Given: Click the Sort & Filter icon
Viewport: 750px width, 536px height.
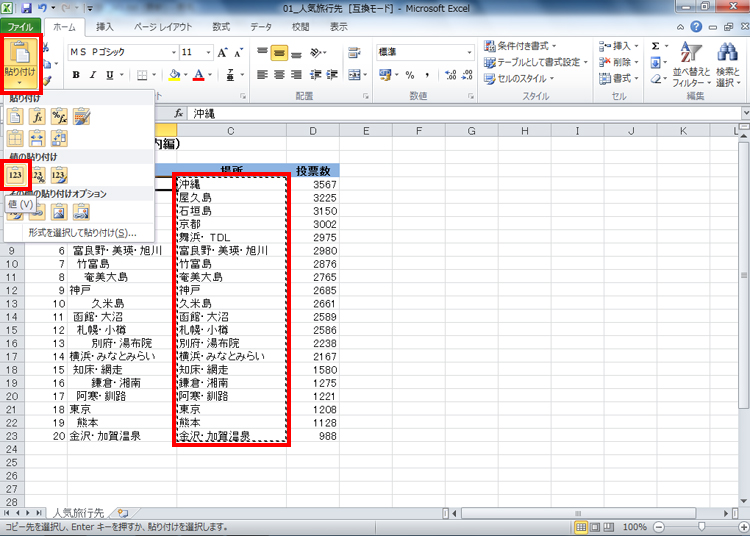Looking at the screenshot, I should (691, 64).
